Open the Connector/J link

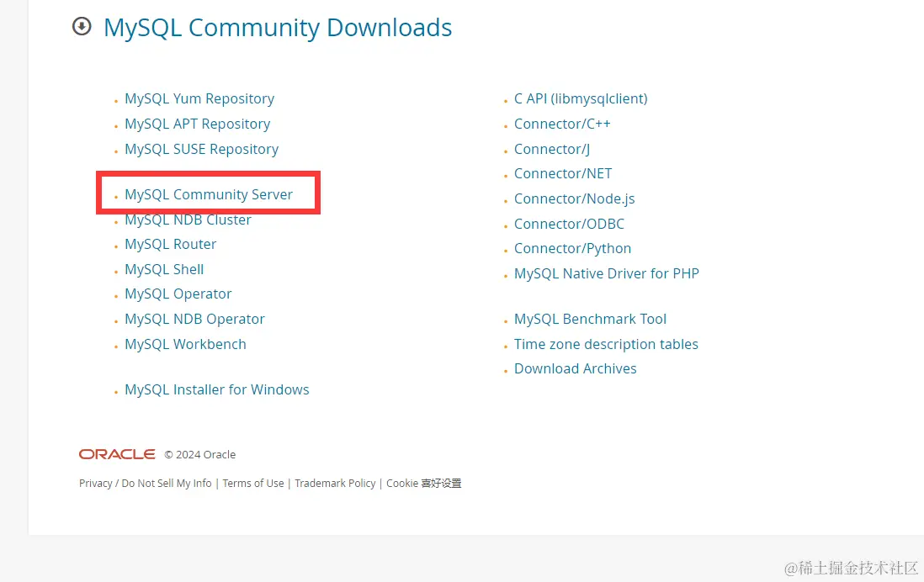pos(551,149)
